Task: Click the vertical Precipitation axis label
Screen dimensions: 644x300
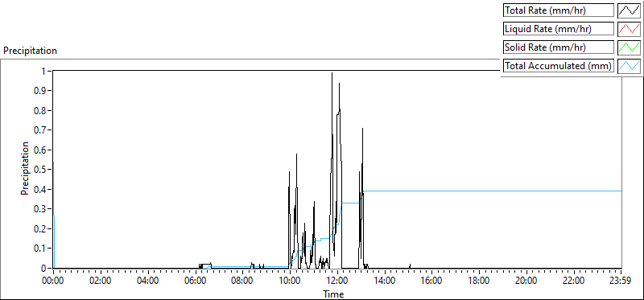Action: click(x=25, y=168)
